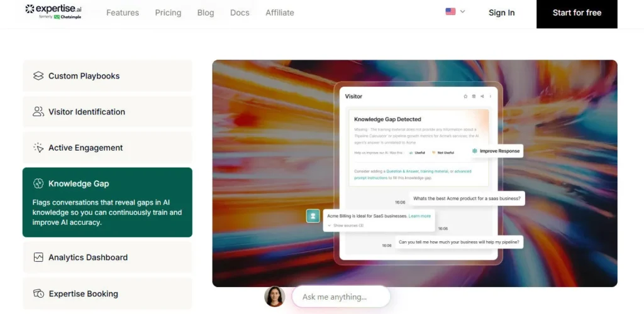Click the star icon in Visitor panel
The height and width of the screenshot is (314, 644).
tap(465, 96)
